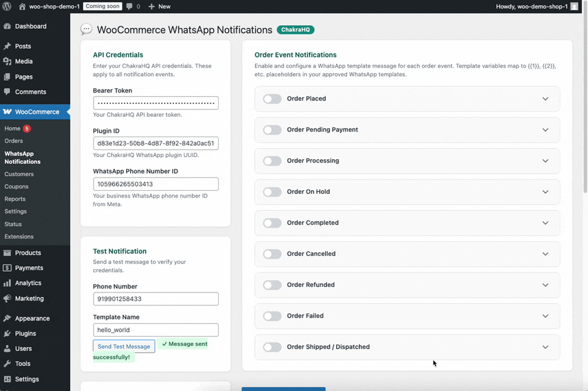This screenshot has height=391, width=588.
Task: Open the New menu in admin bar
Action: [159, 6]
